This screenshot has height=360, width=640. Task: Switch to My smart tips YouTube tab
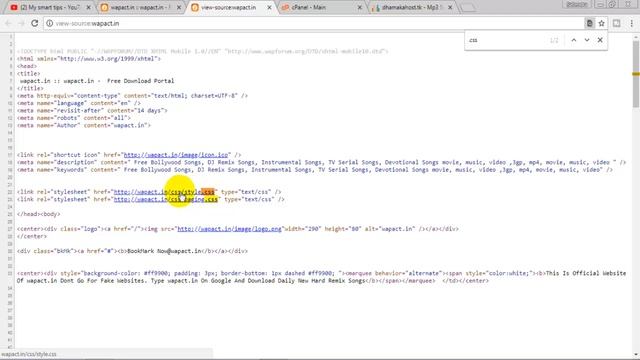click(x=49, y=7)
